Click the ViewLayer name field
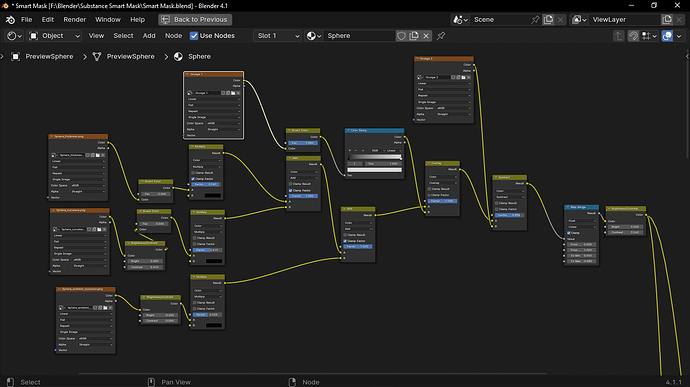The height and width of the screenshot is (387, 690). pos(625,20)
